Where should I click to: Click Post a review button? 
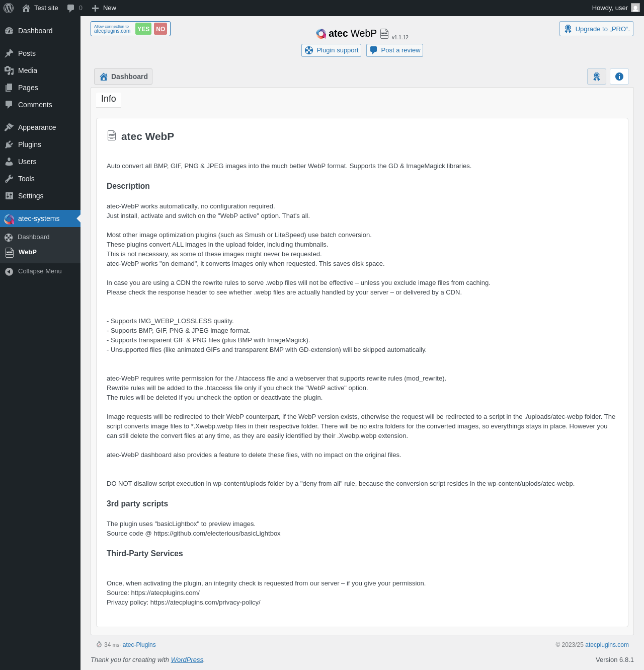[395, 50]
